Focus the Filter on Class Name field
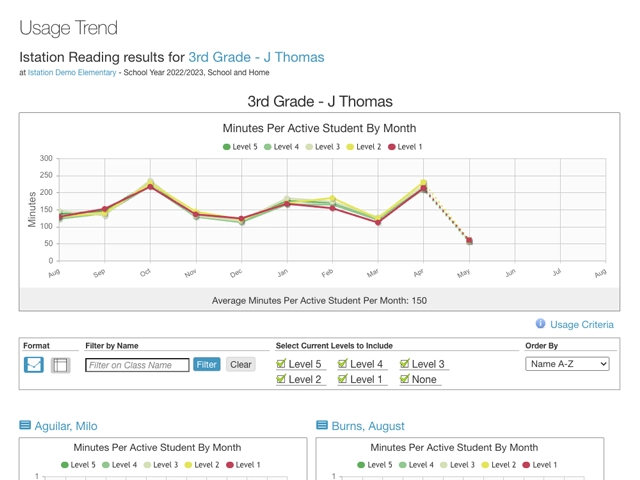Viewport: 640px width, 480px height. tap(137, 365)
